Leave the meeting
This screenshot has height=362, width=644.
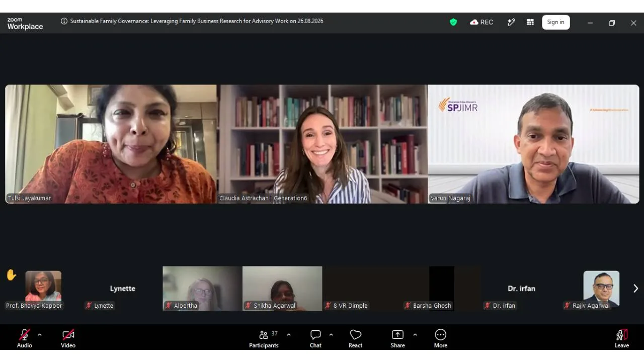pyautogui.click(x=622, y=338)
